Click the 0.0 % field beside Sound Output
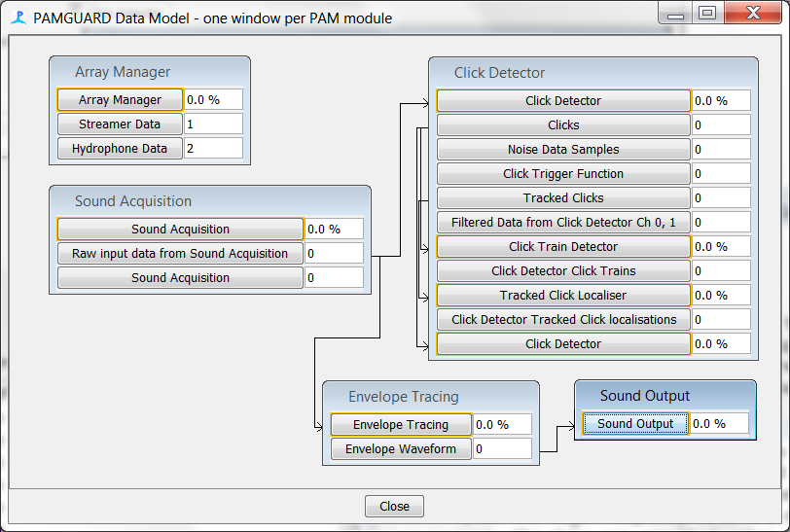 tap(719, 423)
